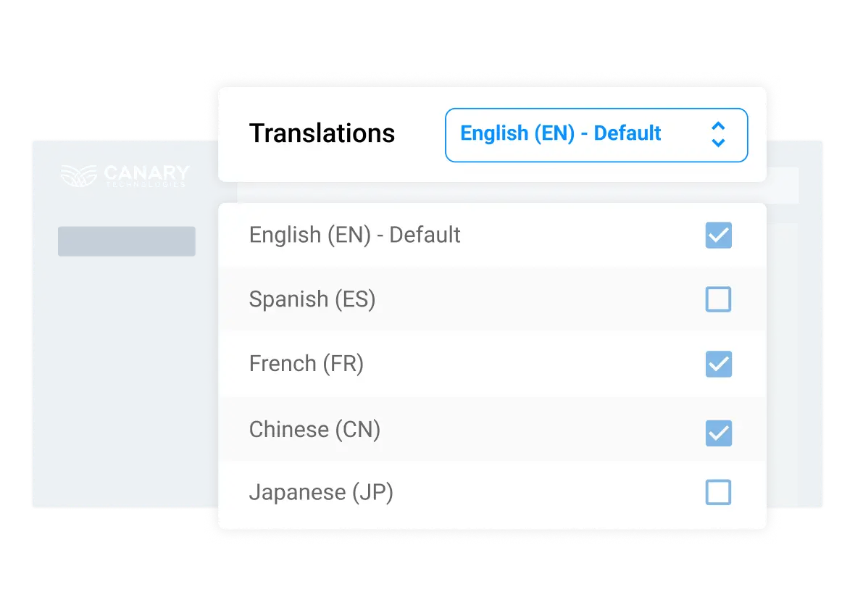Collapse the open translations dropdown list
855x616 pixels.
pyautogui.click(x=596, y=135)
